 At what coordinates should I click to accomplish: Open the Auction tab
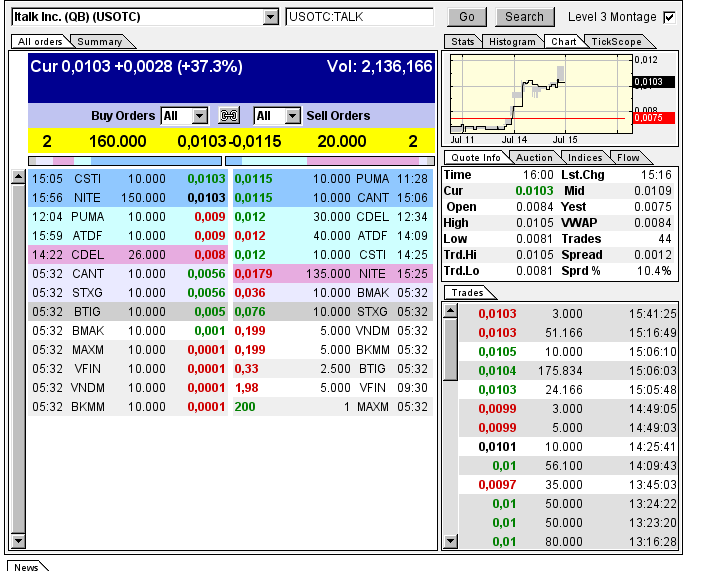[x=534, y=158]
